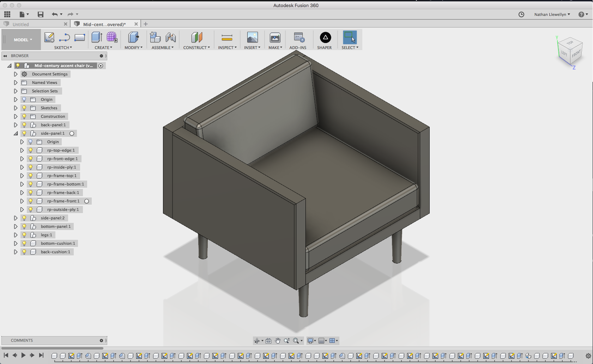Launch the Shaper tool icon

pos(325,37)
